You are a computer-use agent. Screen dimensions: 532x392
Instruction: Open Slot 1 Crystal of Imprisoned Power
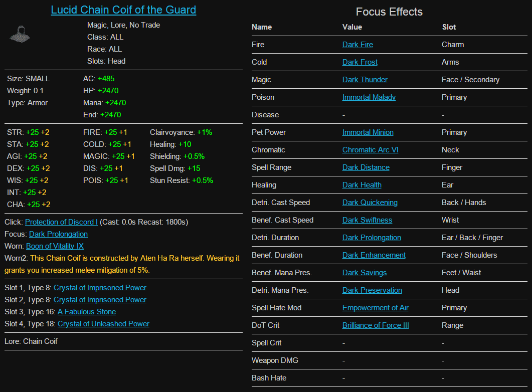pos(100,288)
